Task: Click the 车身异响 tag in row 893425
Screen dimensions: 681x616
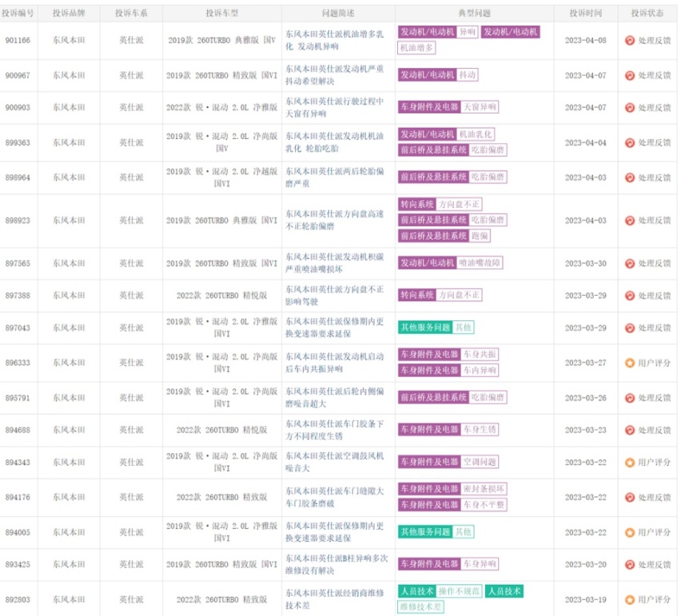Action: click(480, 564)
